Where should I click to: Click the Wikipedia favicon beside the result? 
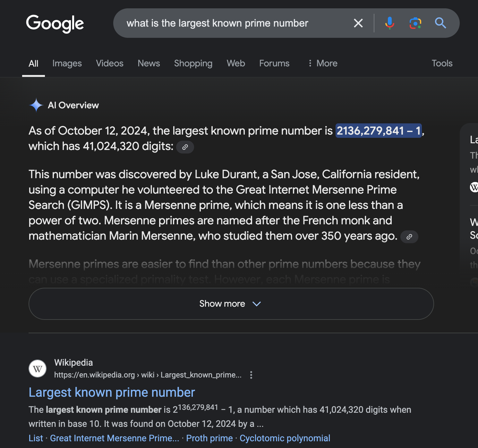pos(38,369)
